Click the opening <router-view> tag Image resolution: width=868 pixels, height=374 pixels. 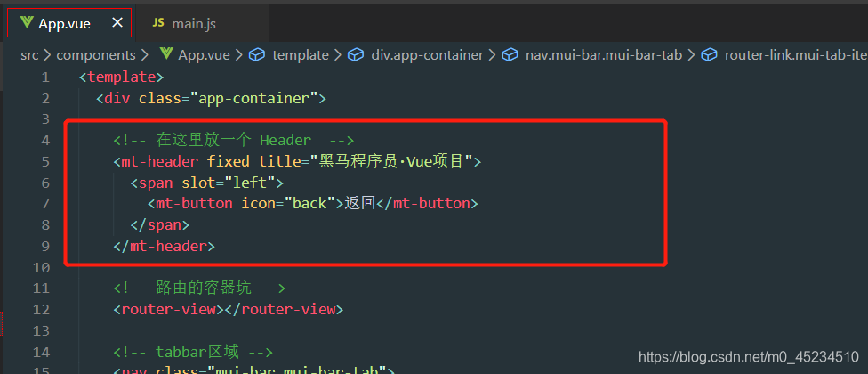[x=168, y=309]
